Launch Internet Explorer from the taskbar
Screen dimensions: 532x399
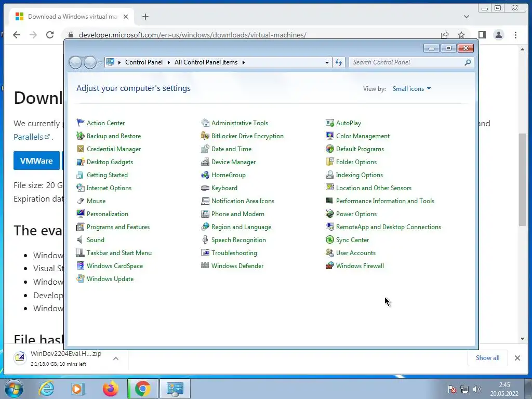click(x=46, y=389)
